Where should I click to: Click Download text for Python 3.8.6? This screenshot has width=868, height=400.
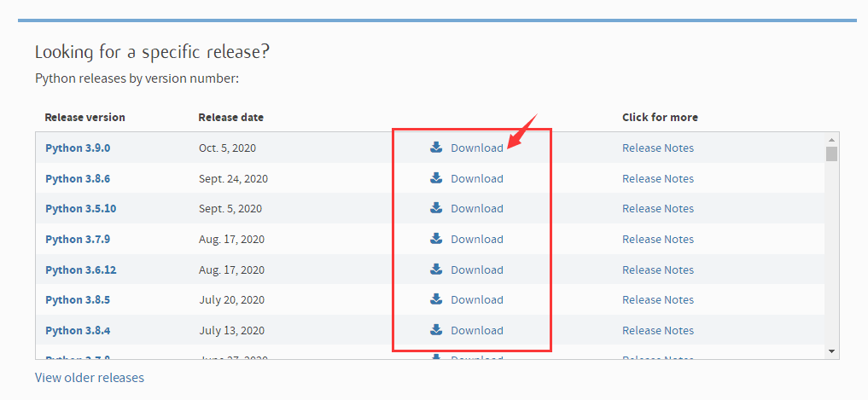[x=477, y=179]
